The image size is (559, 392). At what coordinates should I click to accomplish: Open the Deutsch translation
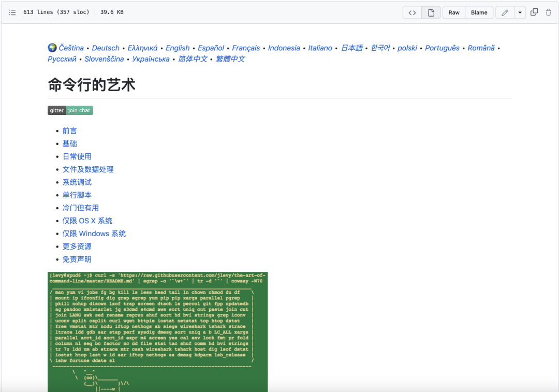tap(106, 48)
